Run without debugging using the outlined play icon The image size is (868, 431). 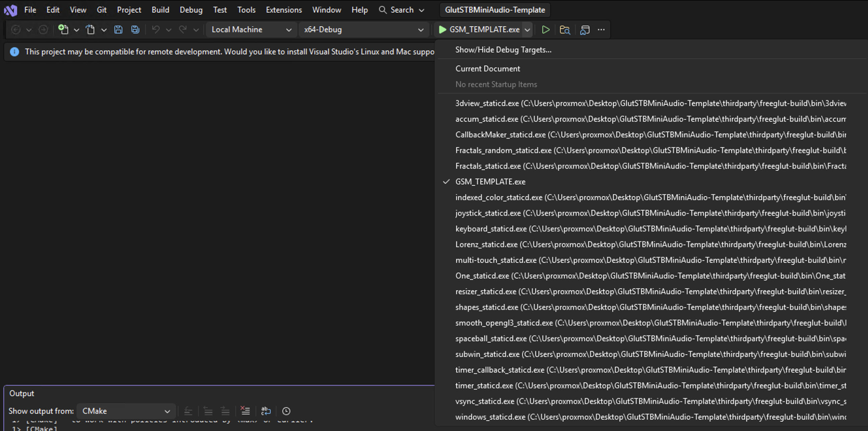click(x=546, y=29)
